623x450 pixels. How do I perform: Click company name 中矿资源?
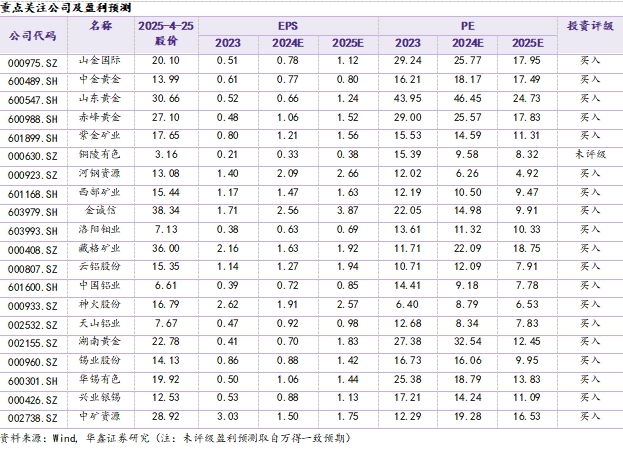(x=100, y=416)
